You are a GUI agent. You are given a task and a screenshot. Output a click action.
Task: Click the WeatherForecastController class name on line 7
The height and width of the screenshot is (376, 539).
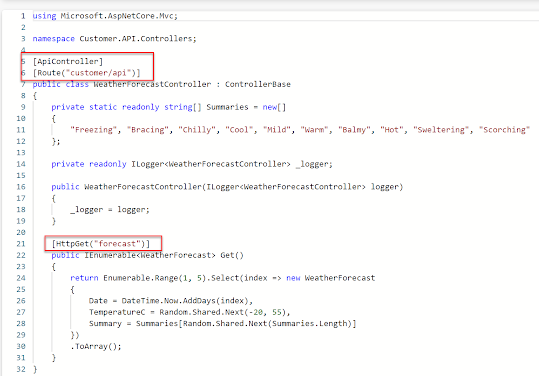click(x=152, y=84)
